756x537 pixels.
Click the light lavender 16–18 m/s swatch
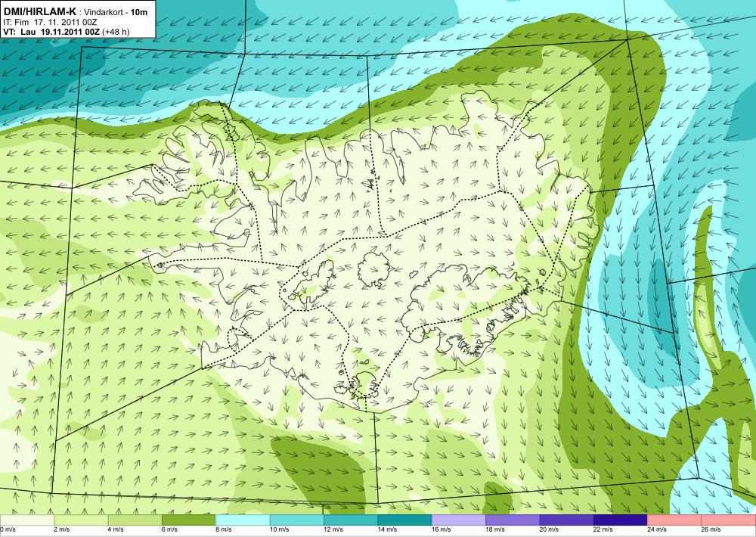point(459,520)
